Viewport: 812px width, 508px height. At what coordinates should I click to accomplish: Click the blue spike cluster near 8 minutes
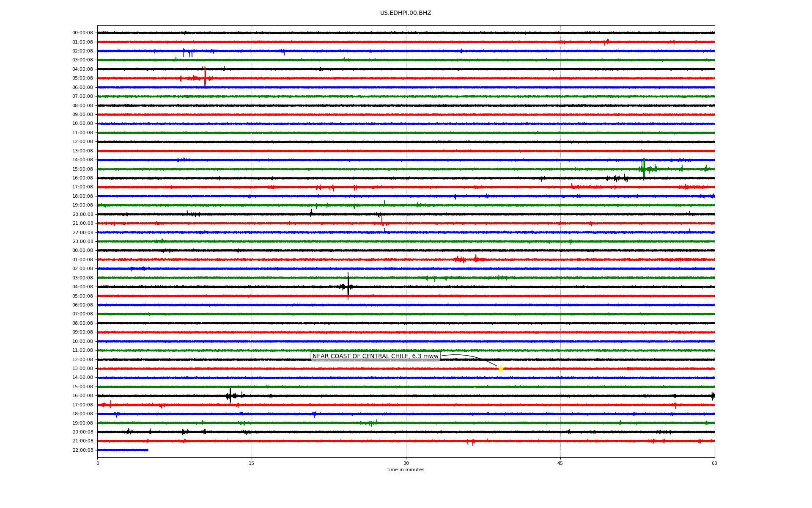click(188, 52)
